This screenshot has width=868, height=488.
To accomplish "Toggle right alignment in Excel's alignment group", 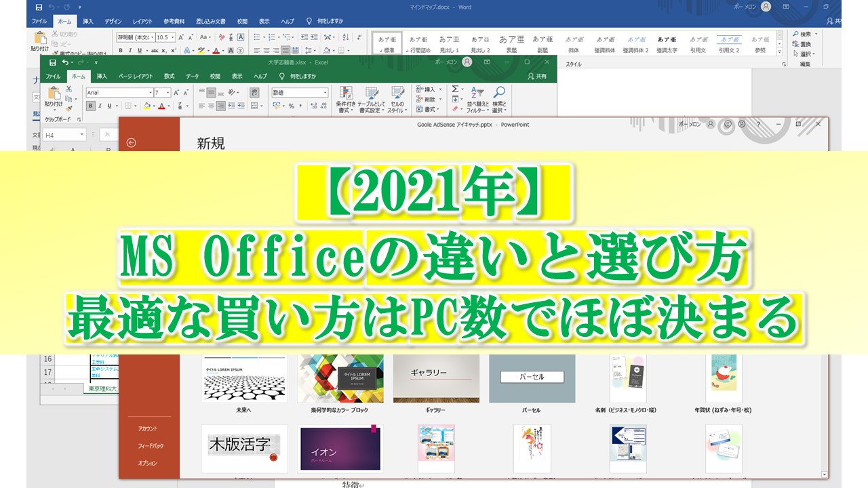I will pyautogui.click(x=221, y=106).
